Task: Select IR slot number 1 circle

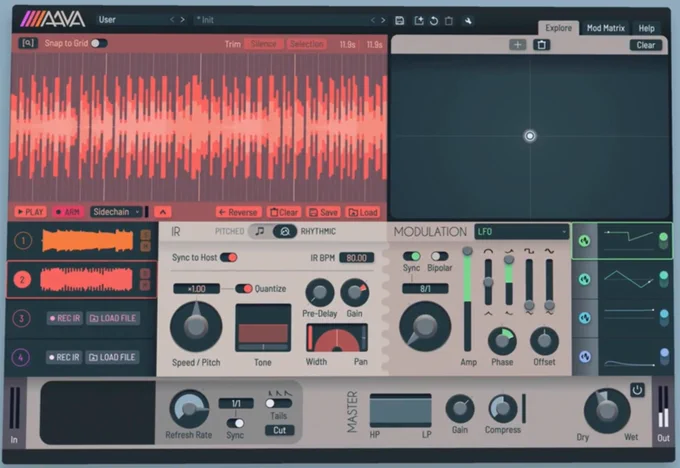Action: pyautogui.click(x=23, y=240)
